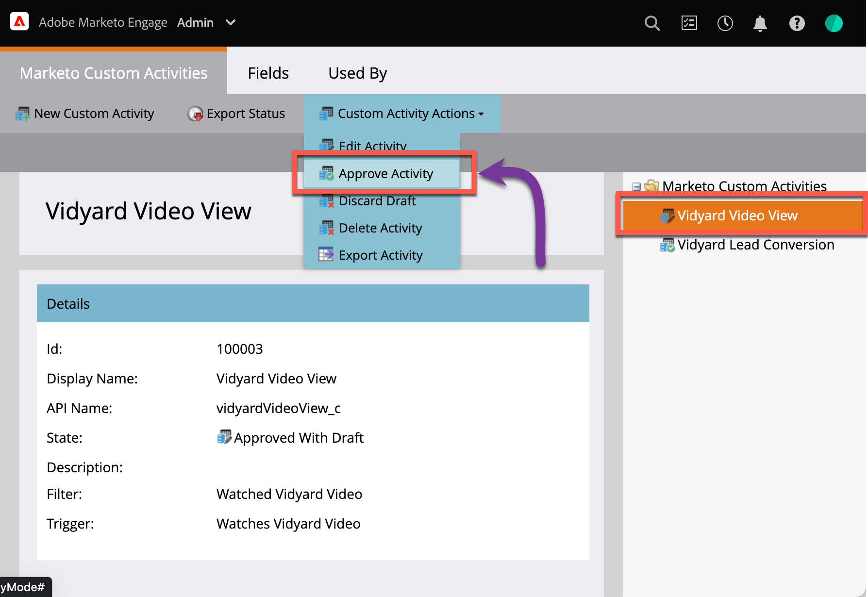868x597 pixels.
Task: Click the Details panel header
Action: click(313, 303)
